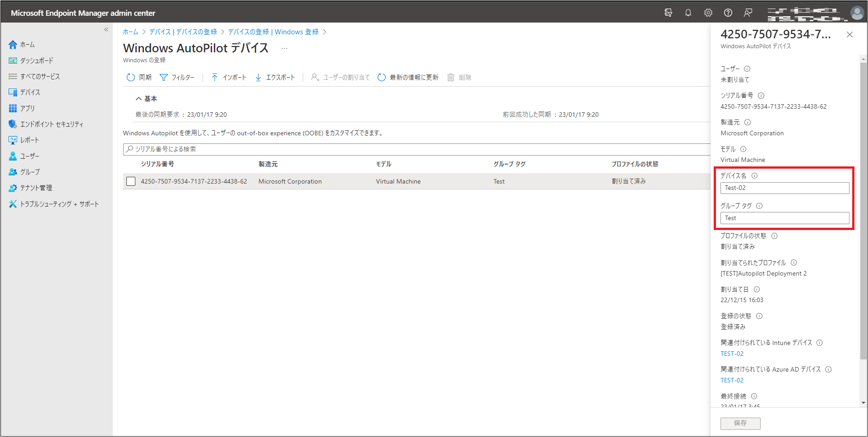The height and width of the screenshot is (437, 868).
Task: Click info icon next to 割り当て日
Action: pos(757,290)
